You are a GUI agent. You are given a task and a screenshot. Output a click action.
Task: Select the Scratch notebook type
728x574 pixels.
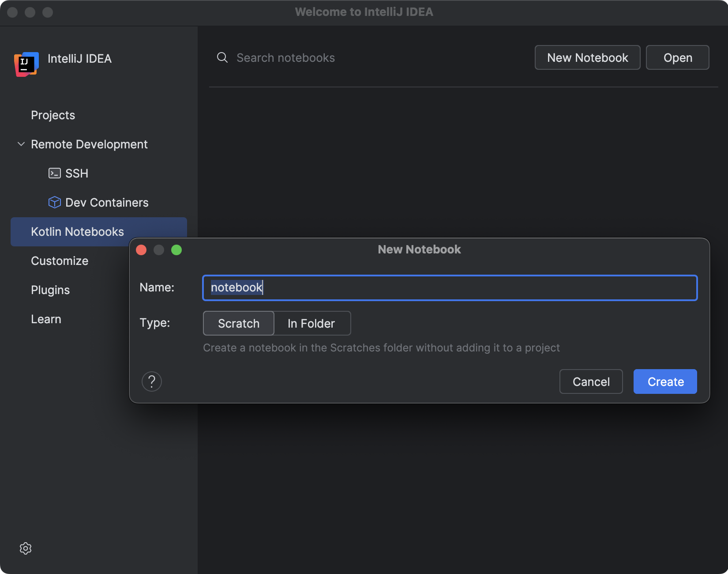coord(238,323)
